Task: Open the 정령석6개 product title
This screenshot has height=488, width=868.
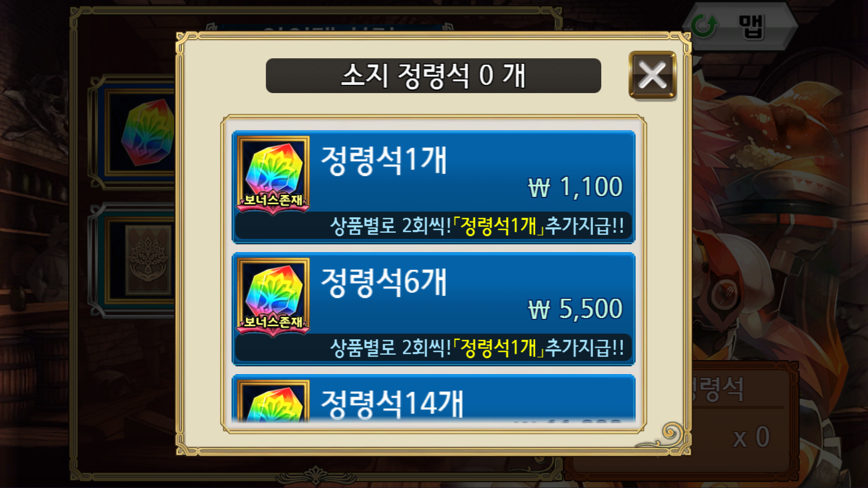Action: 384,282
